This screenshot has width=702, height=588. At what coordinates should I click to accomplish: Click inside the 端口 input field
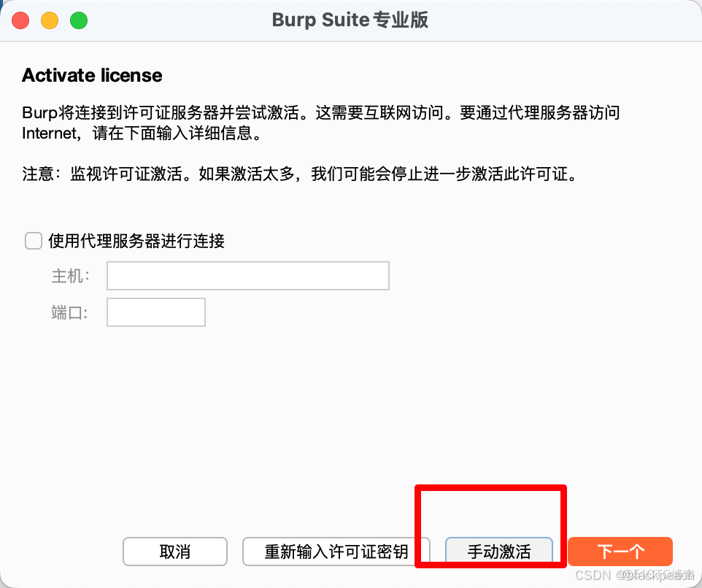[x=155, y=312]
